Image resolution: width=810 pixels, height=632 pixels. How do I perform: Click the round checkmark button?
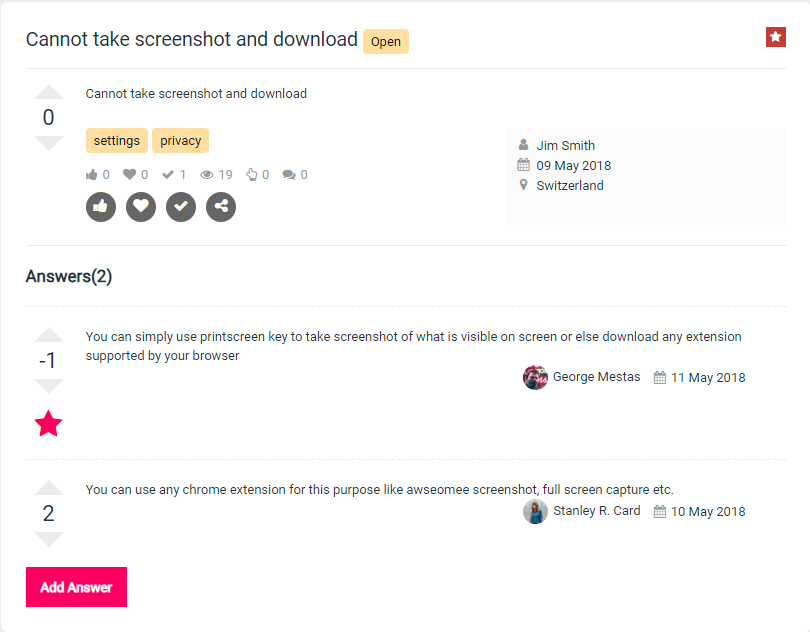pos(181,207)
